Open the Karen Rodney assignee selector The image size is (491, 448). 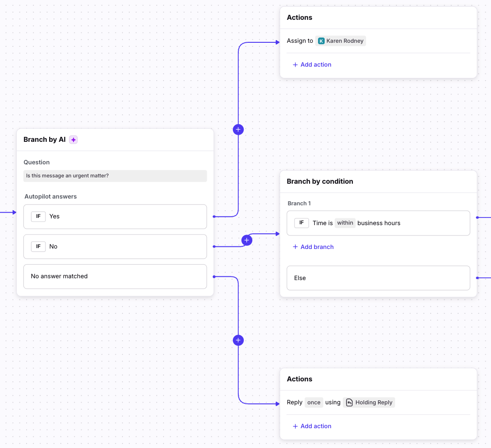[x=341, y=41]
